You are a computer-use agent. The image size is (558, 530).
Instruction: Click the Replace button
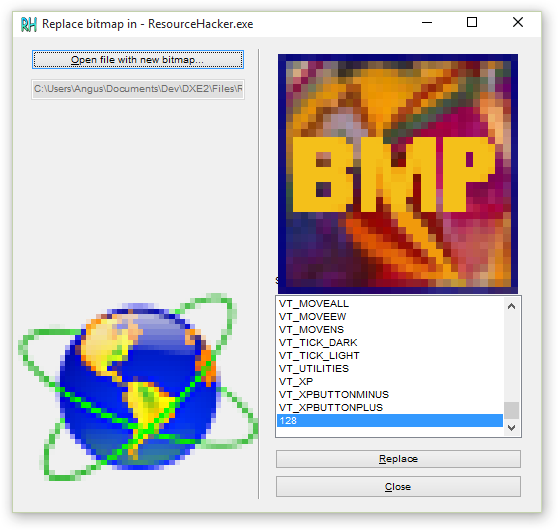(x=398, y=459)
